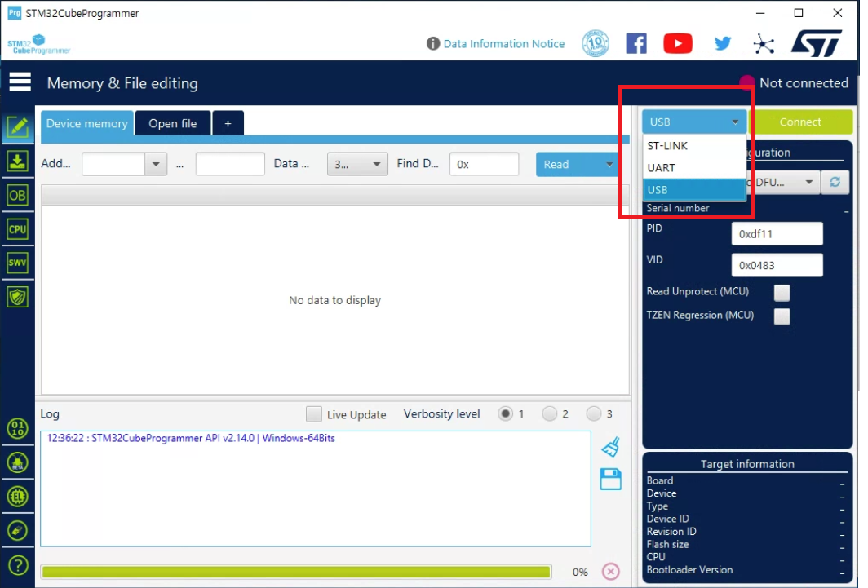This screenshot has width=868, height=588.
Task: Check TZEN Regression (MCU) checkbox
Action: pos(782,316)
